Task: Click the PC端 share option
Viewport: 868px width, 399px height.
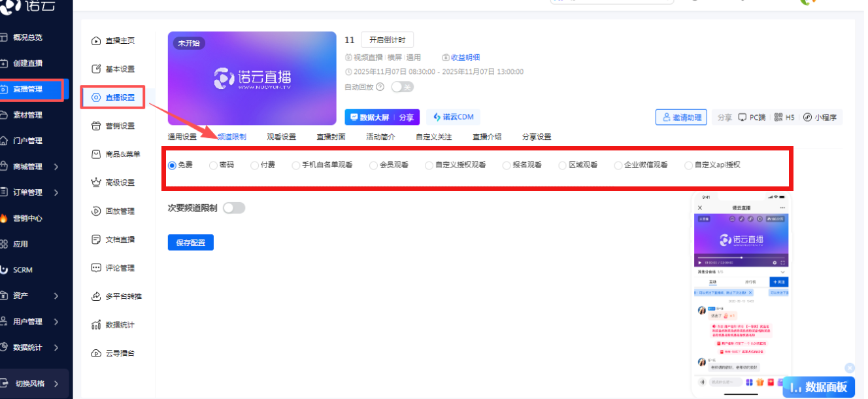Action: [752, 118]
